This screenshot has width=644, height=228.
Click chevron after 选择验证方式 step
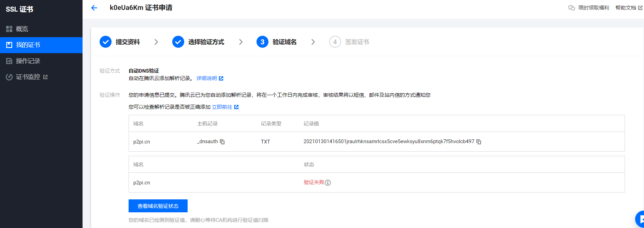[241, 42]
